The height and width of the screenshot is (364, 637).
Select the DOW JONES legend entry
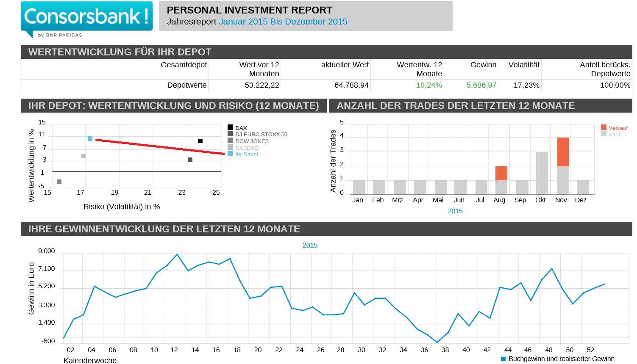point(252,141)
